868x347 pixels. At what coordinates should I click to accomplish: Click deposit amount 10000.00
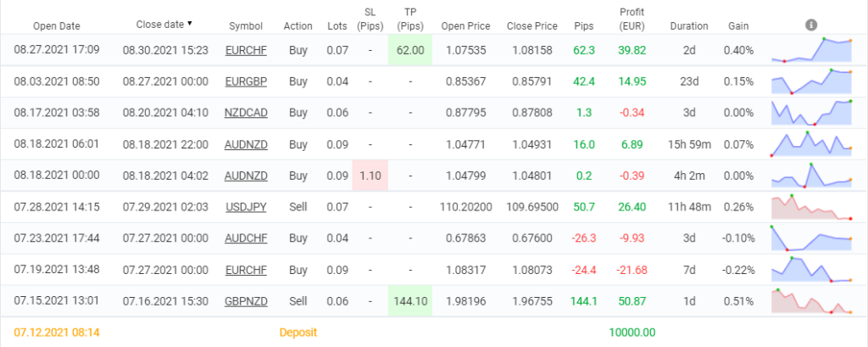pyautogui.click(x=632, y=333)
